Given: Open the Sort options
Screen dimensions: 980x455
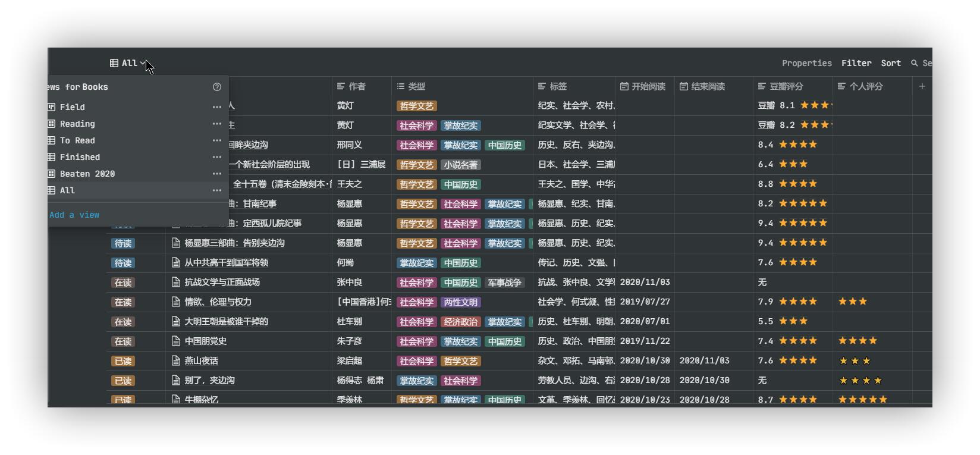Looking at the screenshot, I should tap(890, 63).
